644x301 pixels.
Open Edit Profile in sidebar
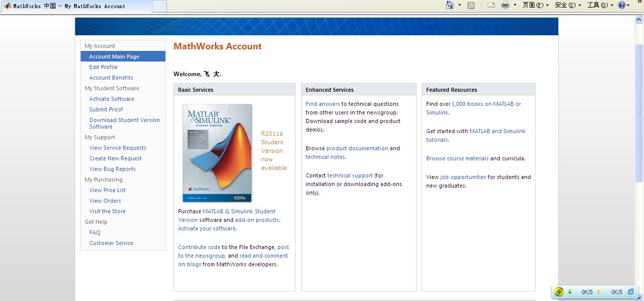coord(103,67)
